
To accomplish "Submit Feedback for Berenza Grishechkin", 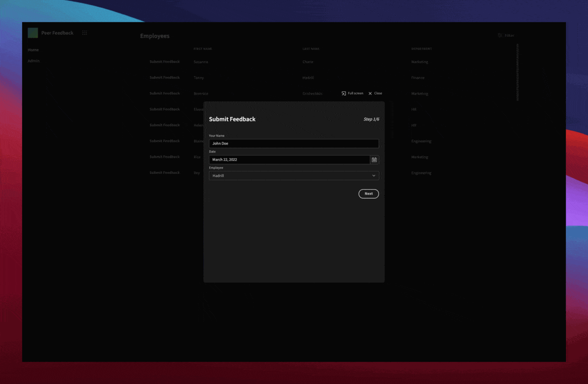I will coord(165,93).
